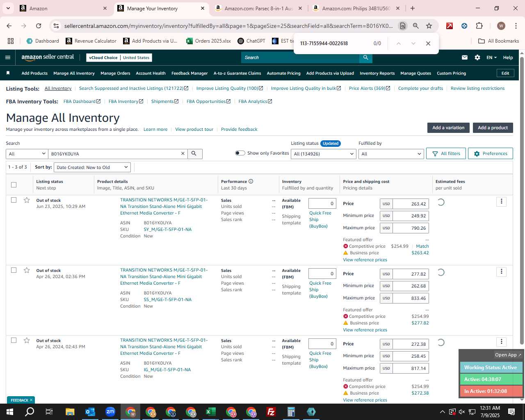Clear the B016YK0UYA search term

tap(183, 154)
